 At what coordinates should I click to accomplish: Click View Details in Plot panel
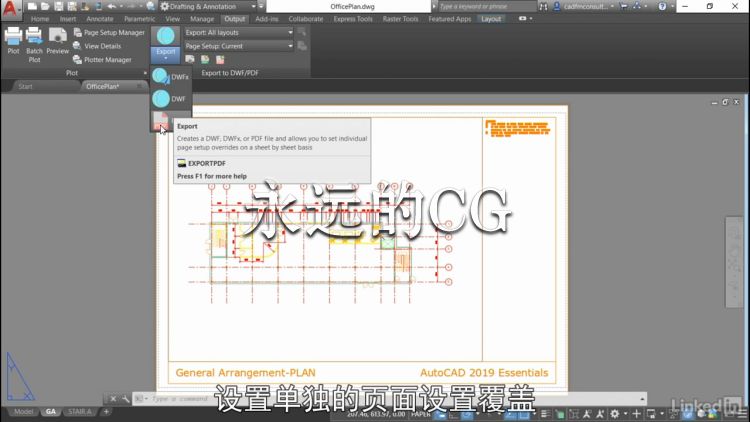[97, 46]
